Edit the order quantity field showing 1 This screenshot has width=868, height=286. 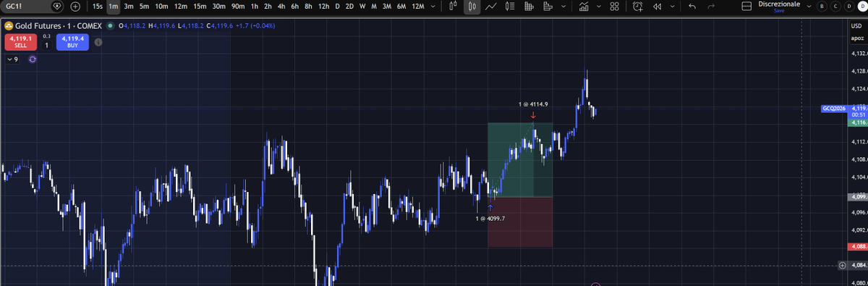pos(46,45)
